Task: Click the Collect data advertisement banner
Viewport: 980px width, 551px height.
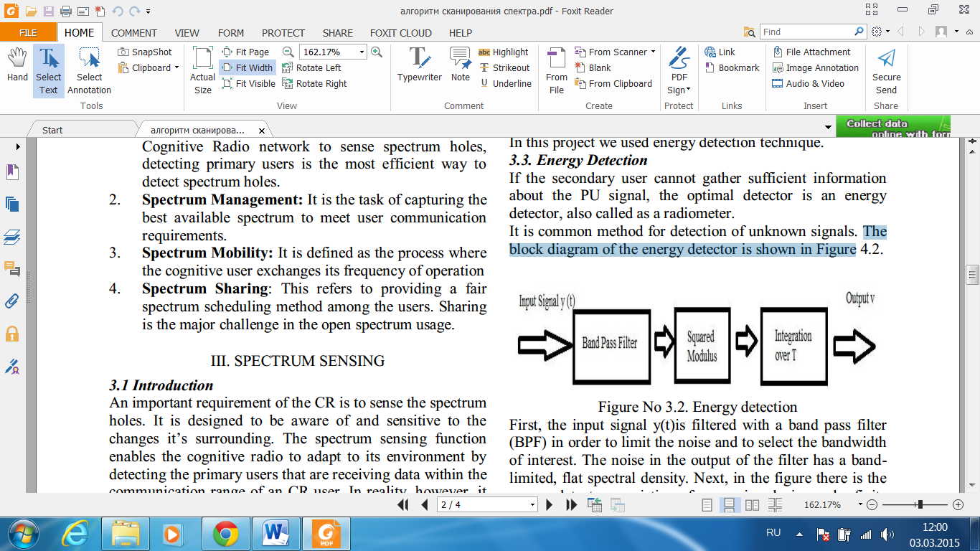Action: click(893, 127)
